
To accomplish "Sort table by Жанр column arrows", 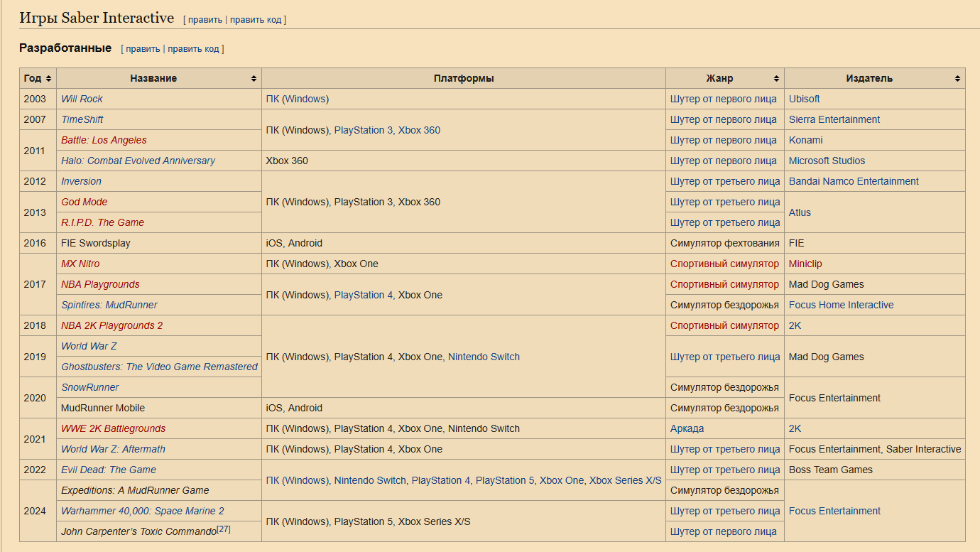I will click(776, 78).
